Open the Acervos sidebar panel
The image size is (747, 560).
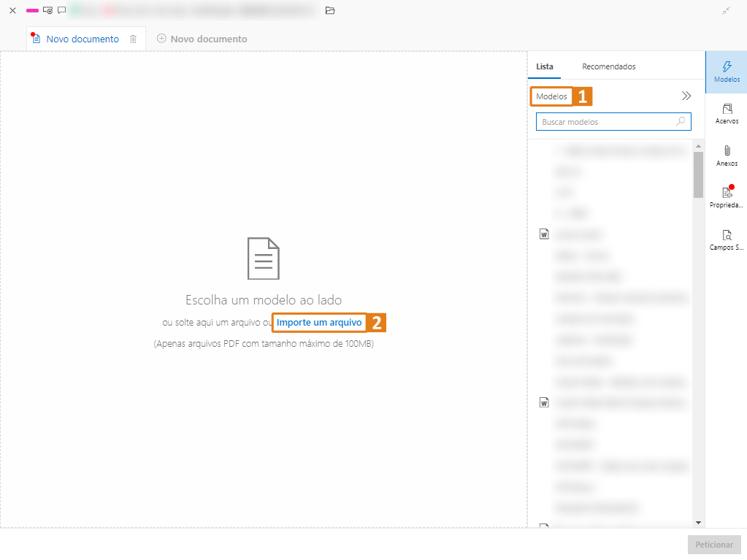click(726, 113)
